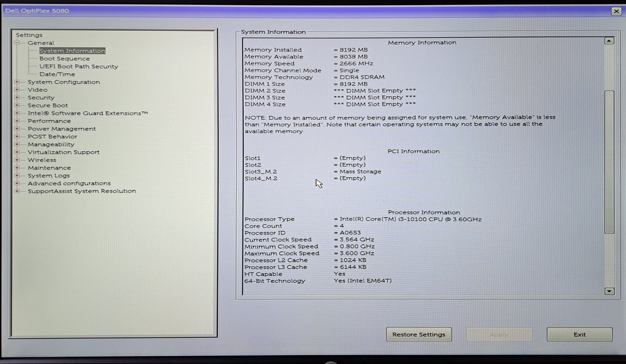Screen dimensions: 626x364
Task: Click the Memory Speed 2666 MHz value
Action: click(353, 63)
